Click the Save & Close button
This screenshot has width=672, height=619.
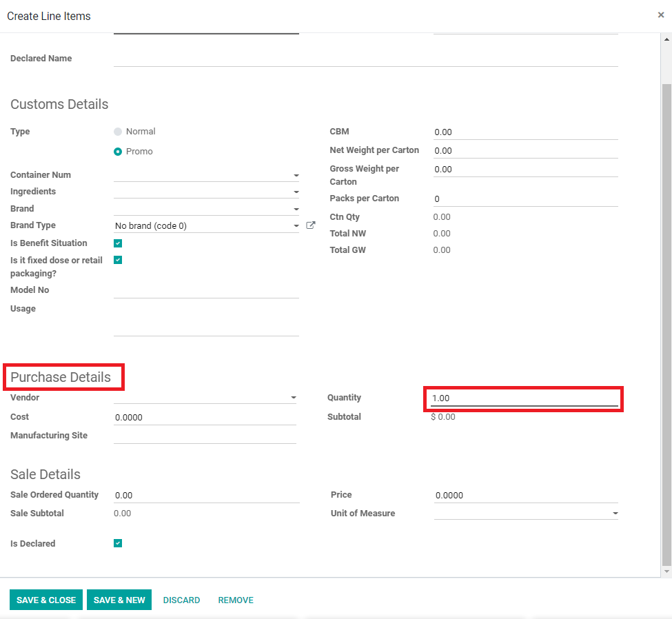coord(46,600)
